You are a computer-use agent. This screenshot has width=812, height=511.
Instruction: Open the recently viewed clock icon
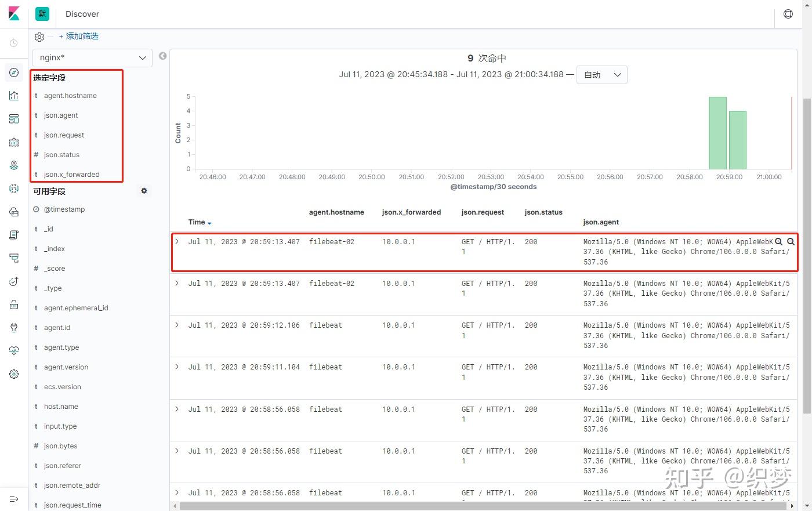(x=14, y=44)
